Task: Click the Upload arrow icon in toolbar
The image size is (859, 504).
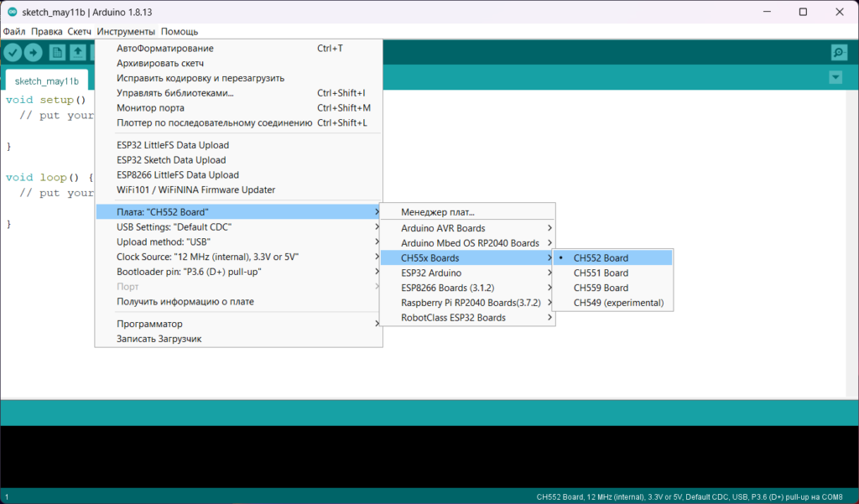Action: (x=34, y=53)
